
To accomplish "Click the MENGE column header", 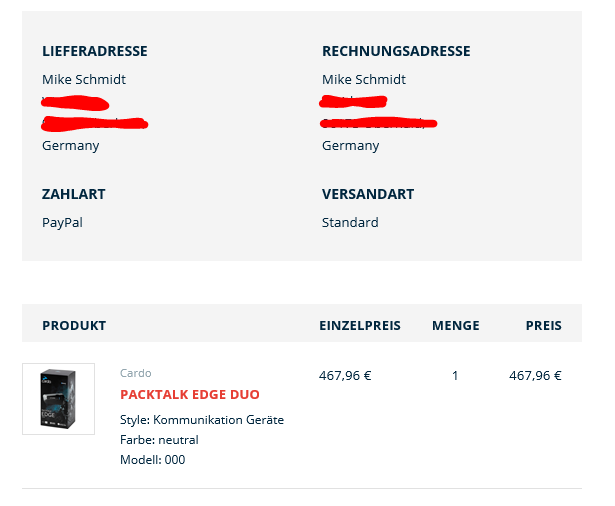I will click(x=456, y=326).
